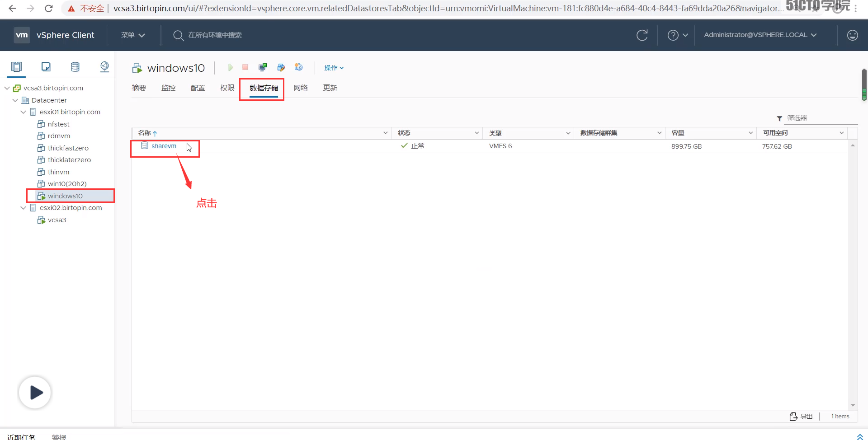
Task: Open the sharevm datastore link
Action: (164, 146)
